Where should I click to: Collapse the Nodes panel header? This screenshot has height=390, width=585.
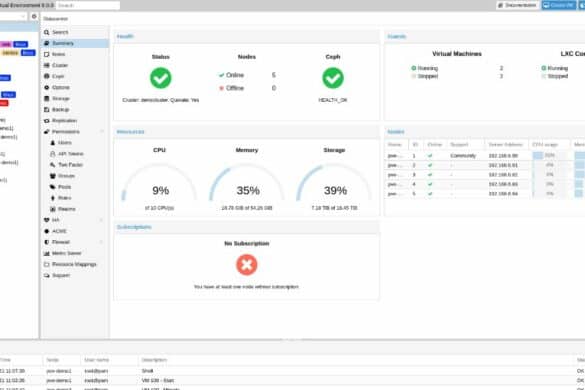(x=485, y=132)
